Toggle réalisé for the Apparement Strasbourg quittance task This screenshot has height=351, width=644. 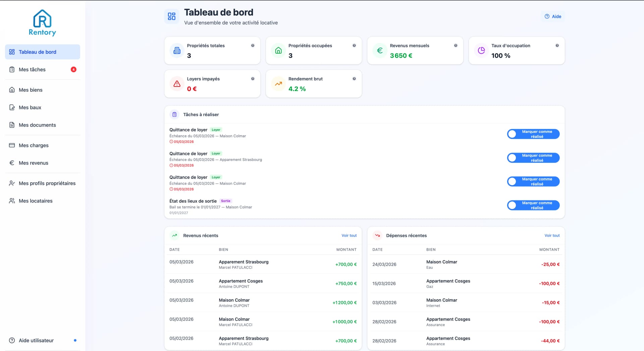(533, 158)
